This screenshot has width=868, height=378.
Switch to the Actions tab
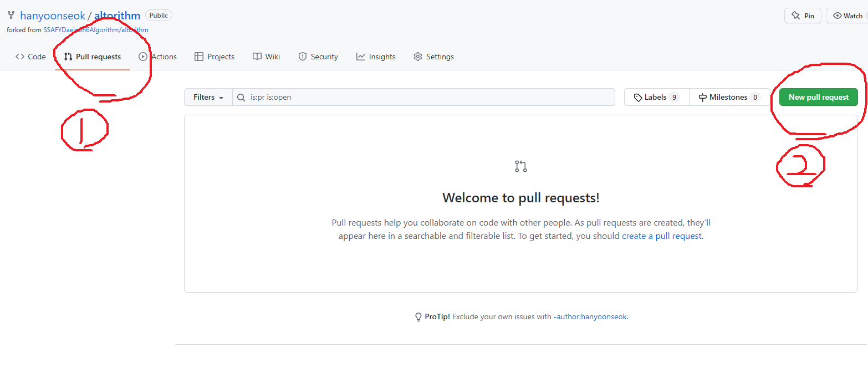pyautogui.click(x=158, y=57)
